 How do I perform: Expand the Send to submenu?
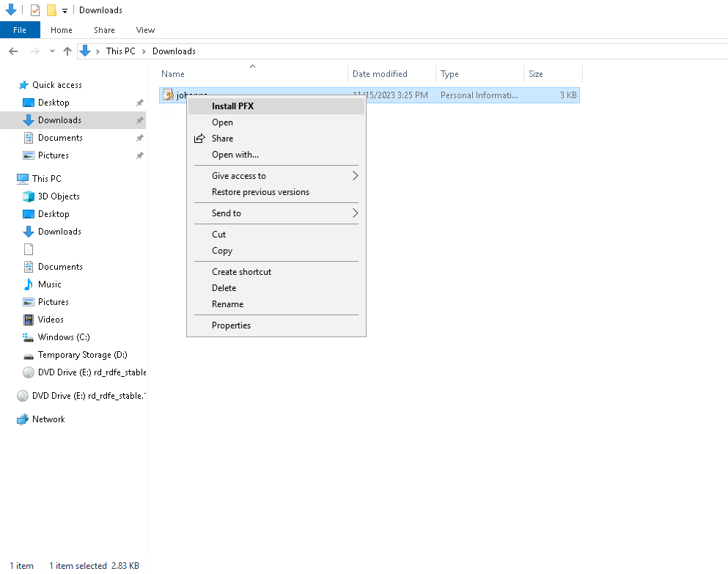click(356, 213)
